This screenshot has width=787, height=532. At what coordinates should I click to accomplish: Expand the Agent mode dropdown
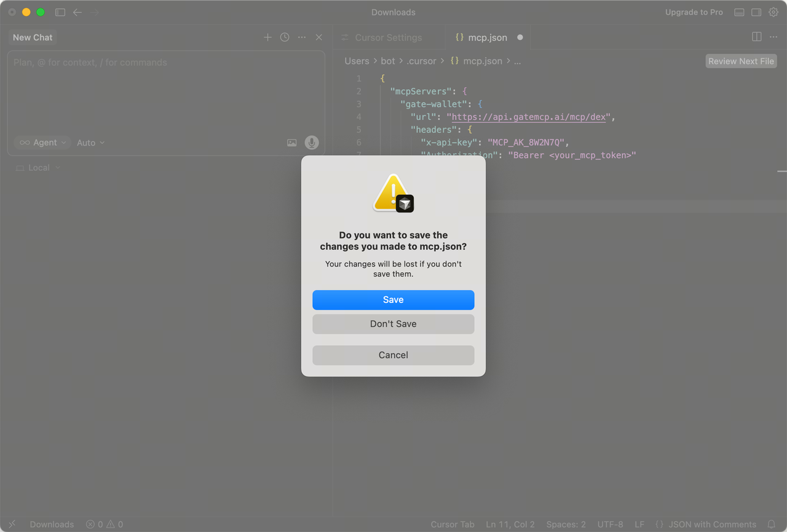coord(42,143)
